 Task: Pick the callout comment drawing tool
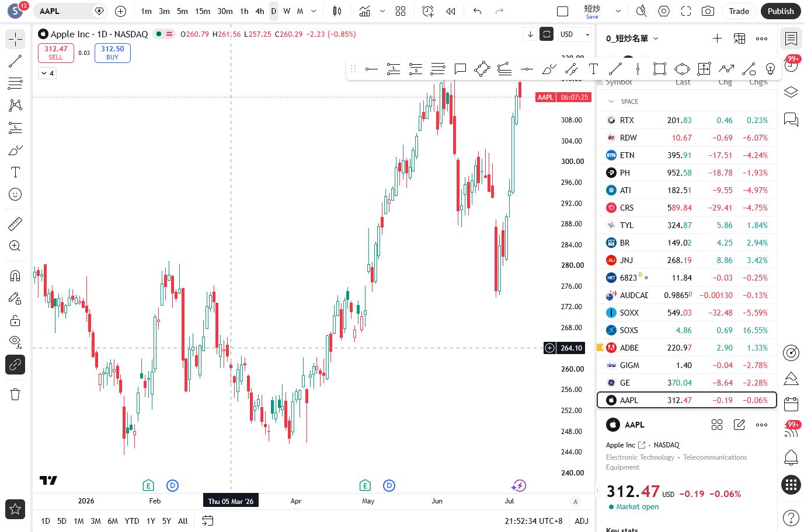coord(460,69)
